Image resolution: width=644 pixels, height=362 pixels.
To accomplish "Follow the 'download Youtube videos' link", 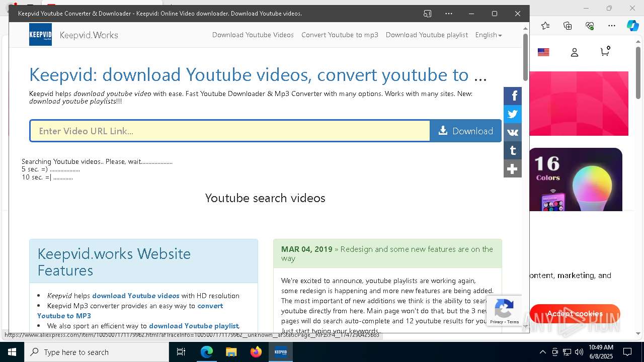I will pos(135,296).
